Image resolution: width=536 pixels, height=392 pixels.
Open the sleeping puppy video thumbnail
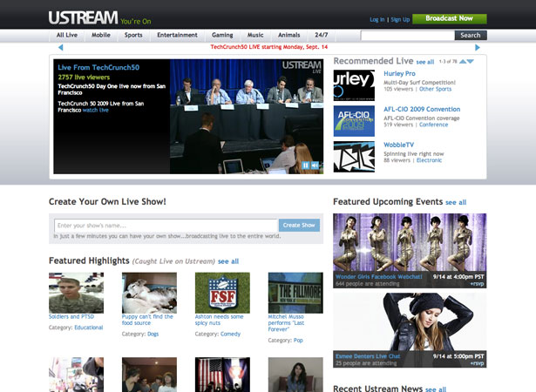click(x=149, y=293)
